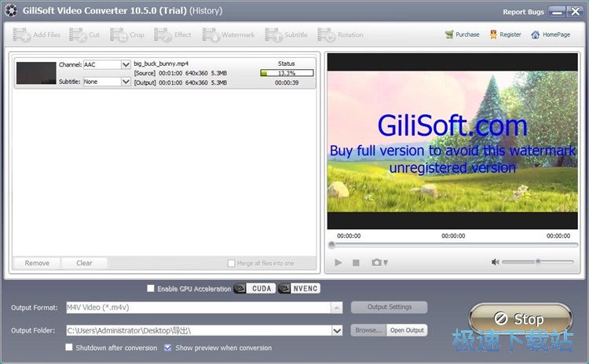Click the [Source] info line
Viewport: 589px width, 364px height.
pyautogui.click(x=181, y=73)
